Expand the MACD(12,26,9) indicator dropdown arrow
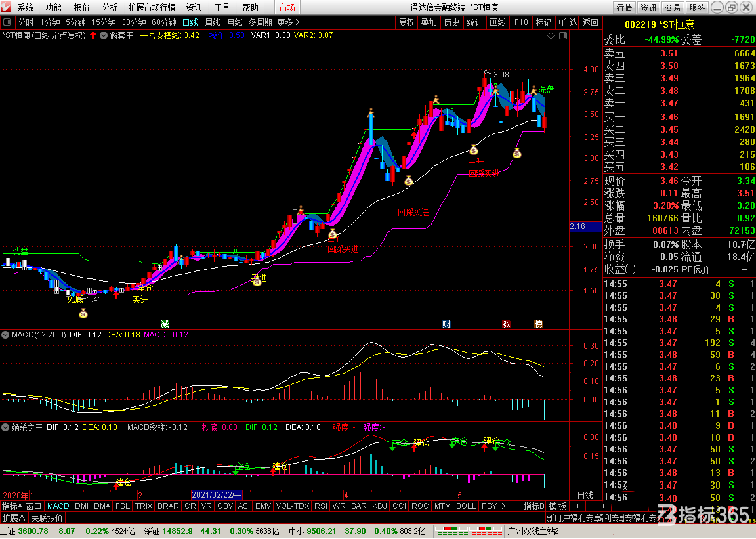The height and width of the screenshot is (539, 756). pos(5,334)
